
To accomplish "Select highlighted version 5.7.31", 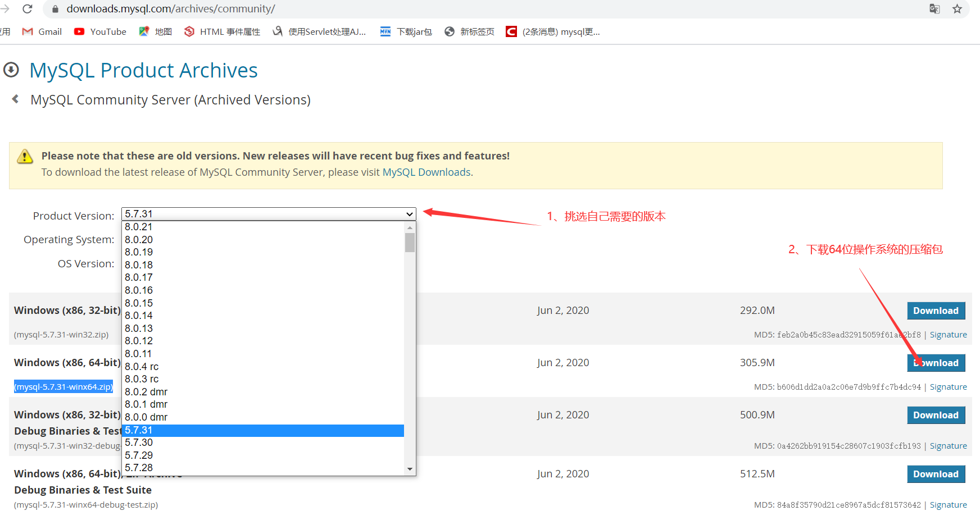I will pos(263,430).
